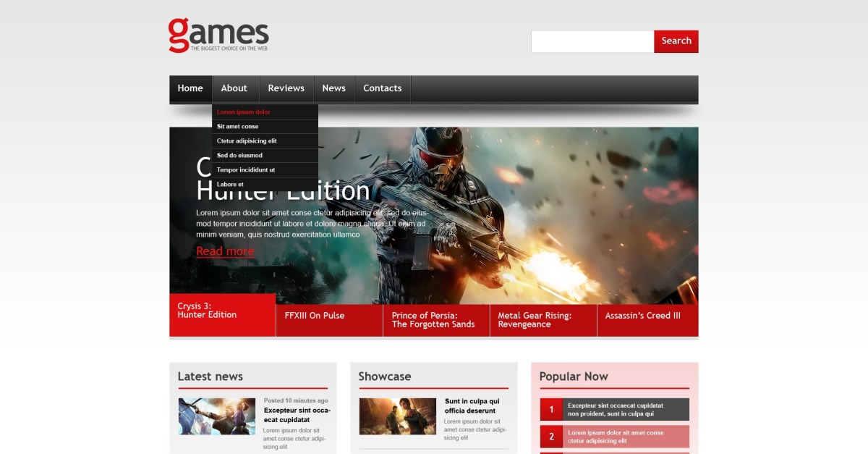Open the Latest news thumbnail image

(217, 416)
